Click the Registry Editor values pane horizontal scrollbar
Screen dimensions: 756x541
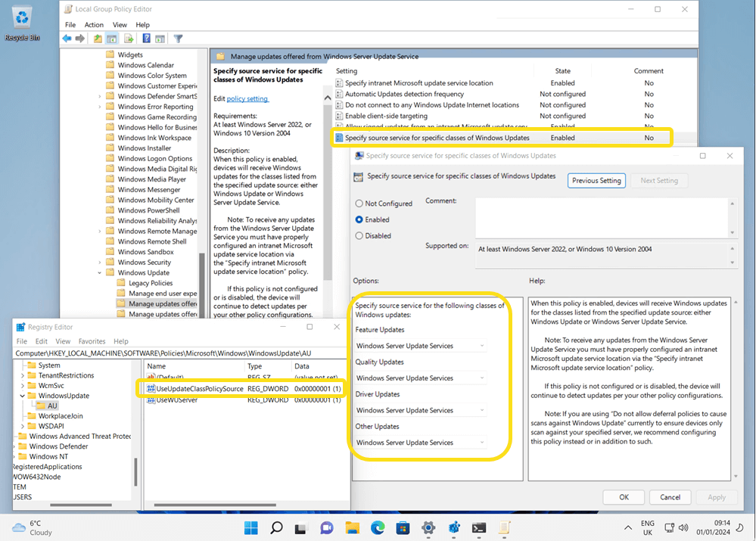pos(215,505)
